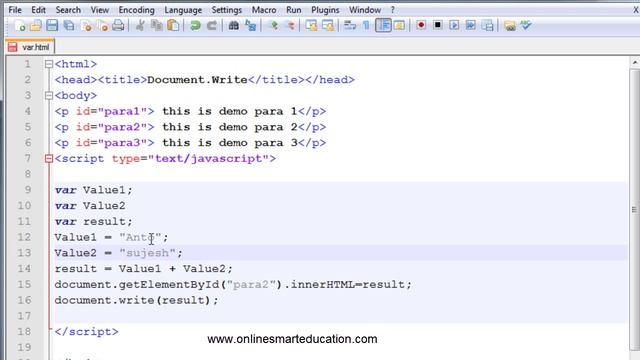Open the Settings menu
Screen dimensions: 640x360
pyautogui.click(x=227, y=10)
